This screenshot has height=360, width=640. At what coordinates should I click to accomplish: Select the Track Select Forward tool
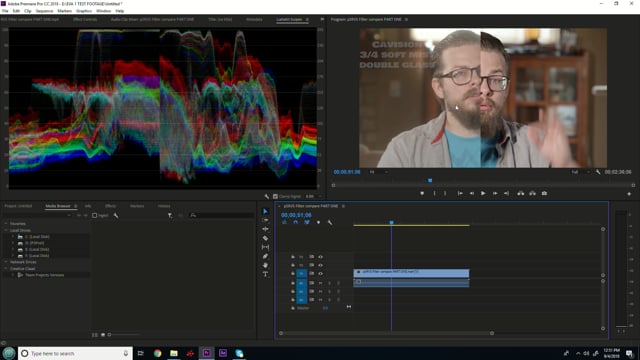click(x=265, y=220)
